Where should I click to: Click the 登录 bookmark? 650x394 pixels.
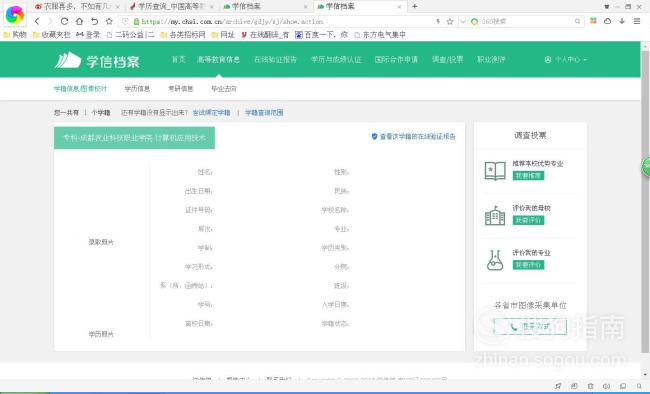click(88, 35)
